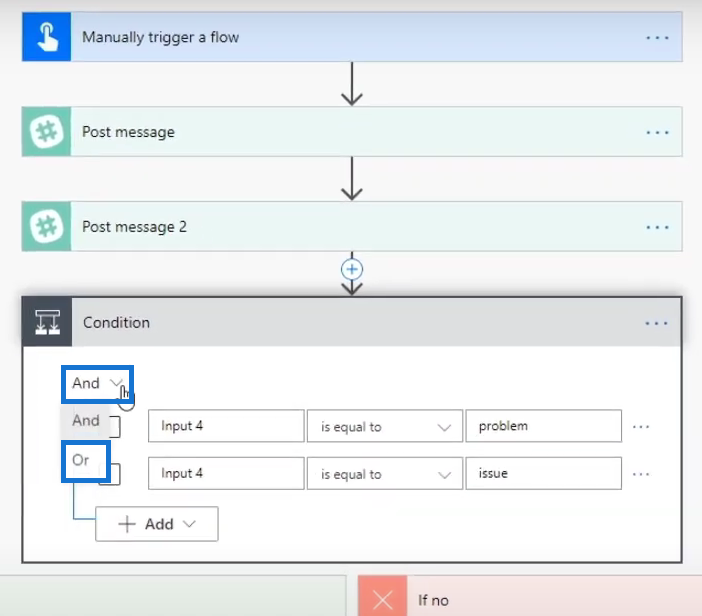Open operator dropdown in the problem row

(385, 426)
